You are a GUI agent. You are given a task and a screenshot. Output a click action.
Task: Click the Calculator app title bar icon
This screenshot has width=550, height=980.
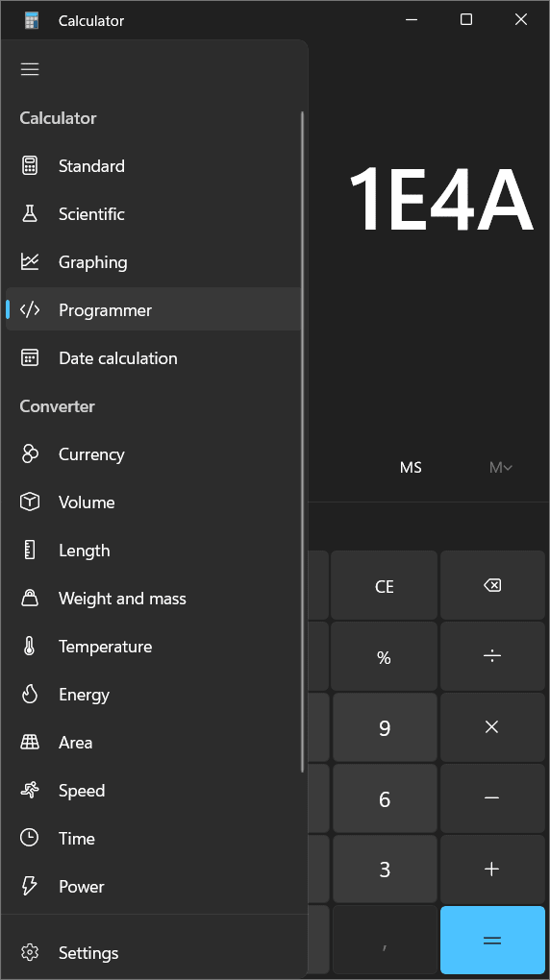click(x=32, y=20)
